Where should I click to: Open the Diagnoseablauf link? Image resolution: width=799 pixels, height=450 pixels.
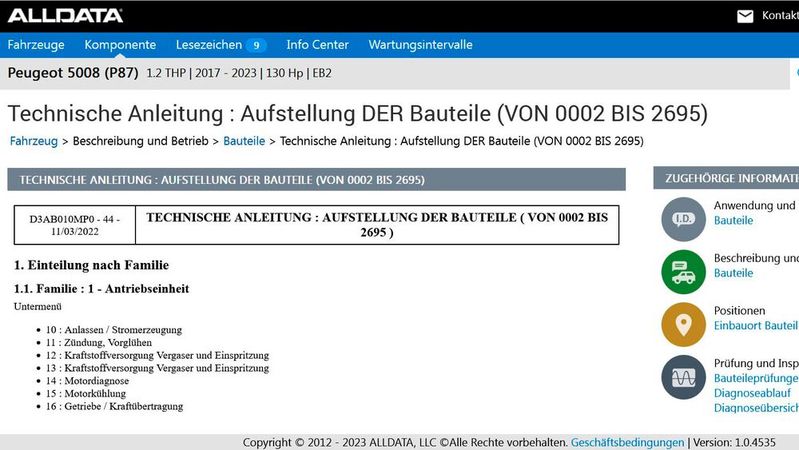[752, 393]
